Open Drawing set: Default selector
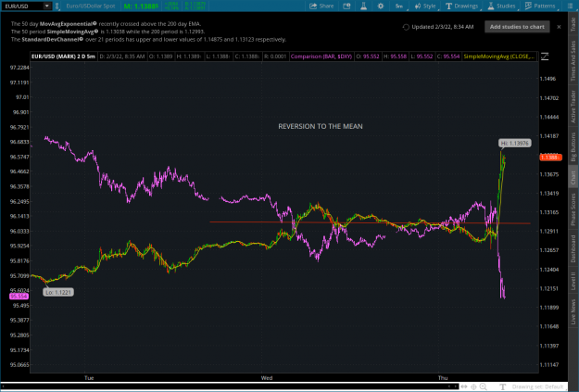Image resolution: width=579 pixels, height=392 pixels. click(537, 386)
